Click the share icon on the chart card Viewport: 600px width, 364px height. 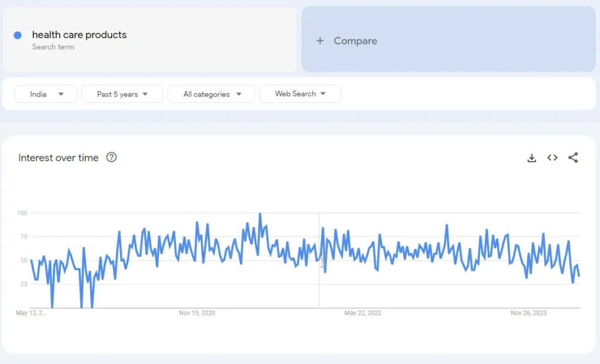tap(573, 158)
